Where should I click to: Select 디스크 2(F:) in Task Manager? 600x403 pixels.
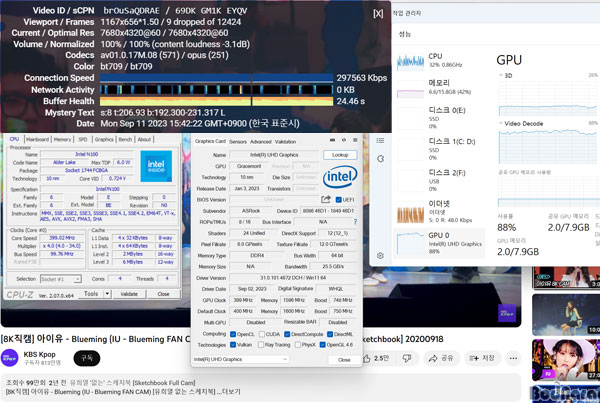(440, 181)
